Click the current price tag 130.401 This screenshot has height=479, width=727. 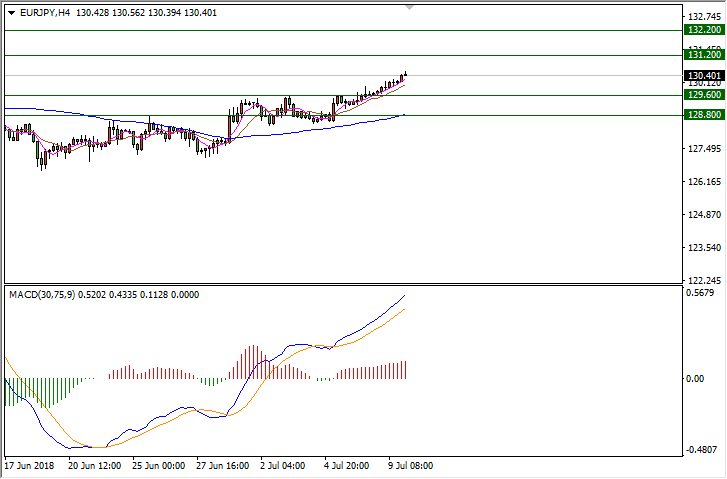click(x=704, y=76)
